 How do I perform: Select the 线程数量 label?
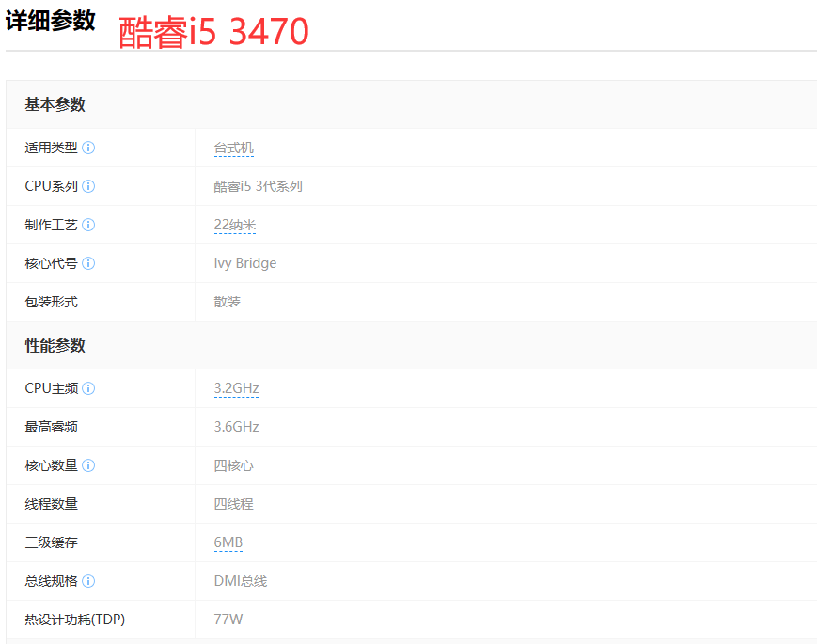(52, 504)
